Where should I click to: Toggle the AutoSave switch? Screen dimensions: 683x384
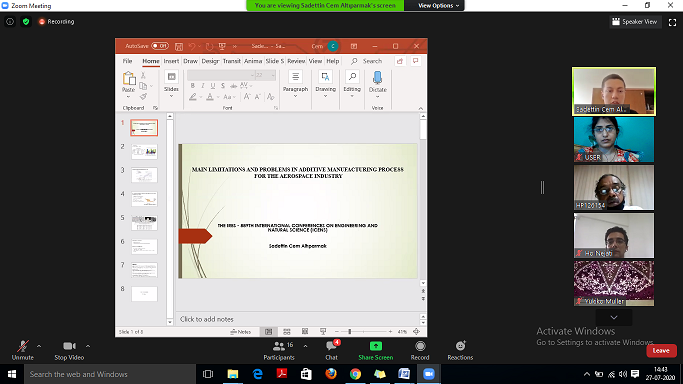(160, 46)
